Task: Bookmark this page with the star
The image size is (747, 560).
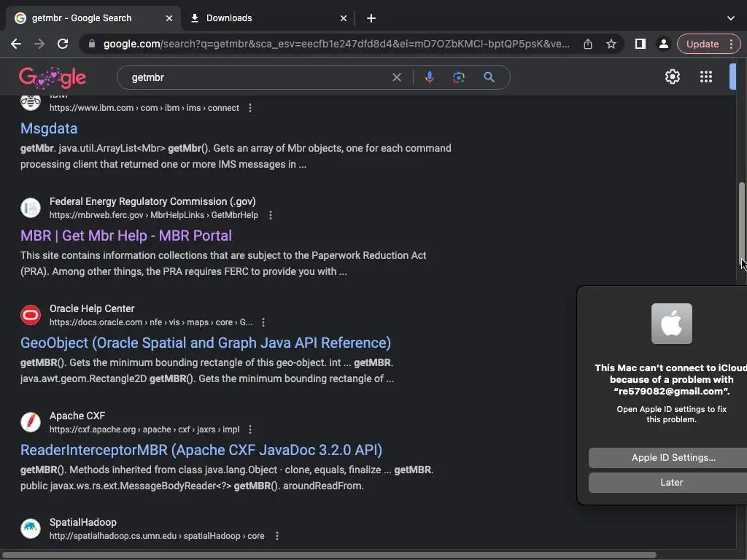Action: 611,44
